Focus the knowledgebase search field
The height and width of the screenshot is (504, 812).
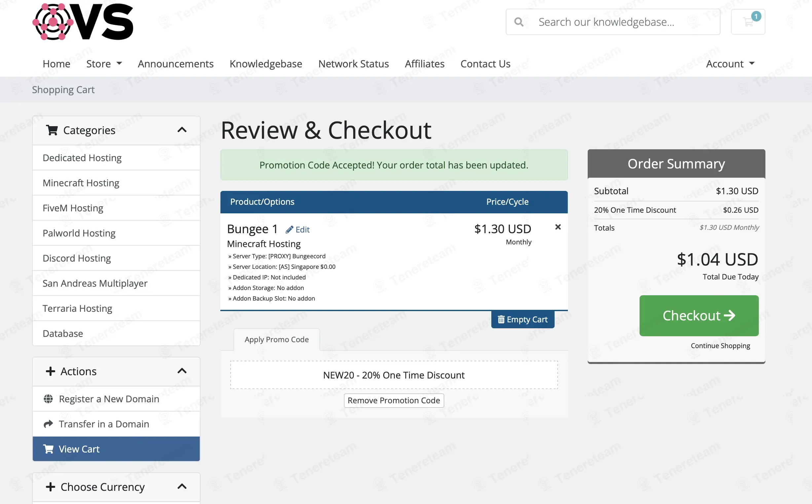[x=613, y=22]
